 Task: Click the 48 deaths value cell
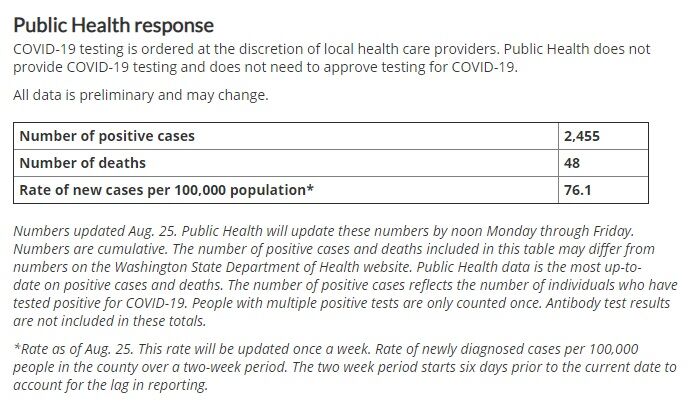coord(576,162)
